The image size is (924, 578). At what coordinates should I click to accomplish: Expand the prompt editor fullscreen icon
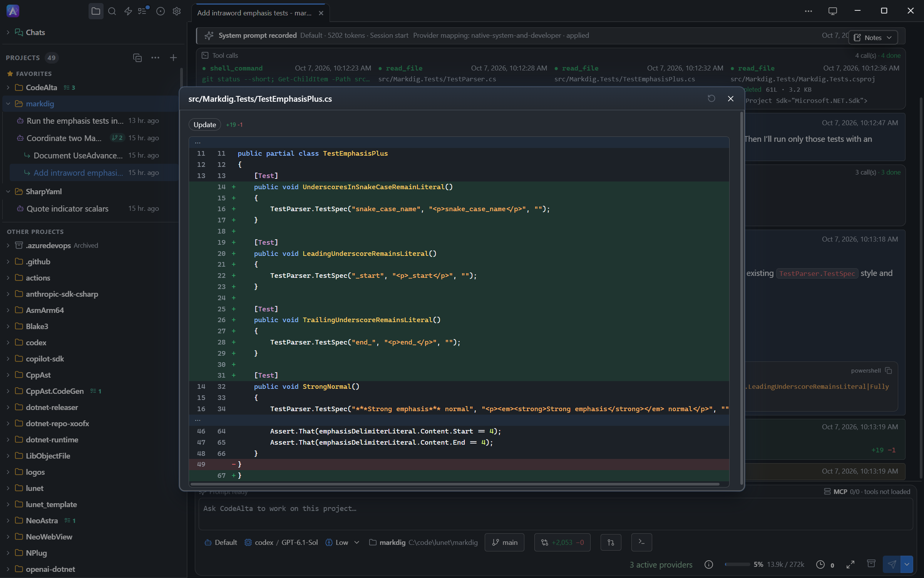850,565
